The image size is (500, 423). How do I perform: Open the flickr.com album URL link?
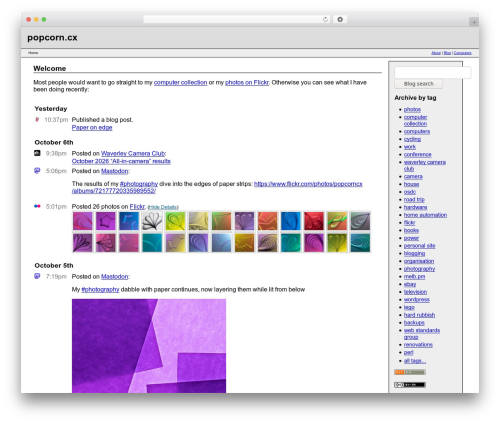[217, 187]
